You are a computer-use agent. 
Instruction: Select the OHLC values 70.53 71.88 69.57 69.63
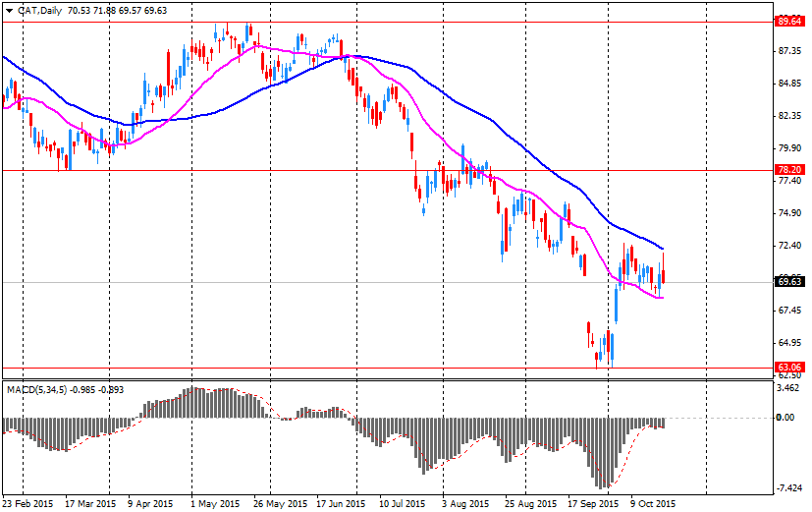[117, 11]
